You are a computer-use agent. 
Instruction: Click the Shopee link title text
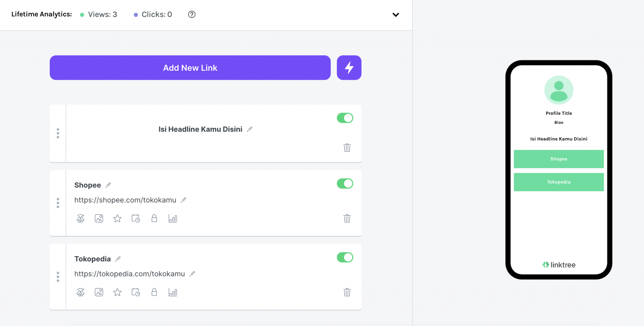[87, 185]
